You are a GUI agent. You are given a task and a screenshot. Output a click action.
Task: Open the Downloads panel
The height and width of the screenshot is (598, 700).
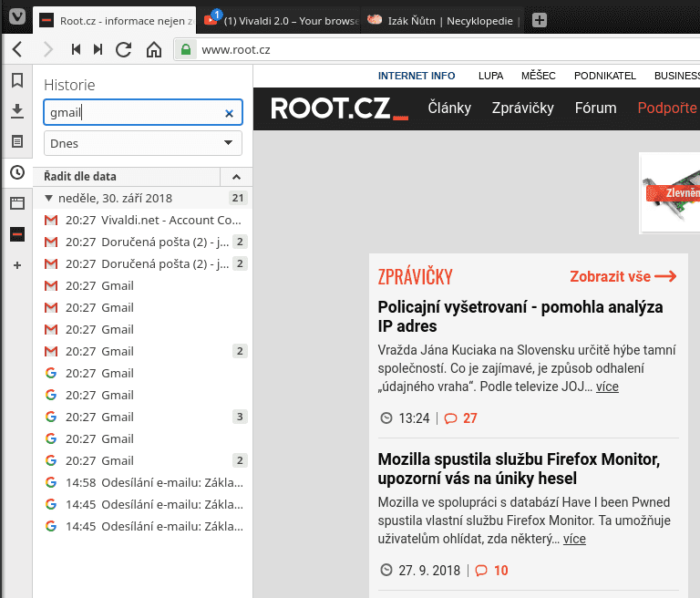coord(17,110)
